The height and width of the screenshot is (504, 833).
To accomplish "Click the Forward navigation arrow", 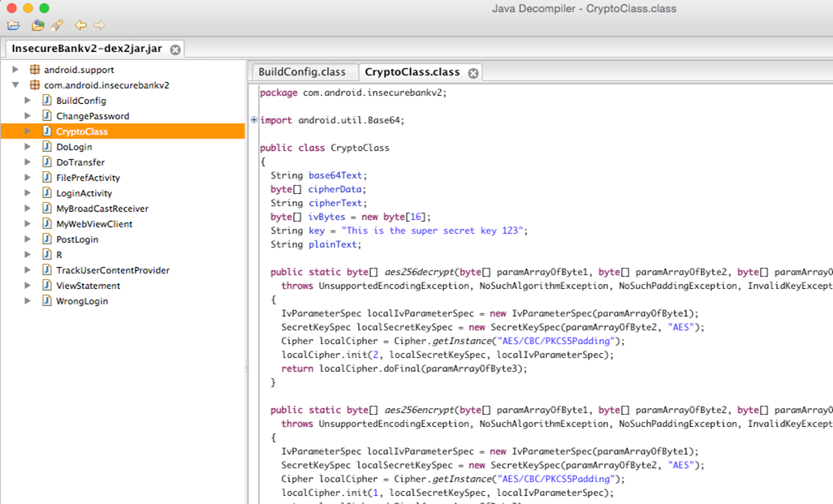I will tap(99, 25).
